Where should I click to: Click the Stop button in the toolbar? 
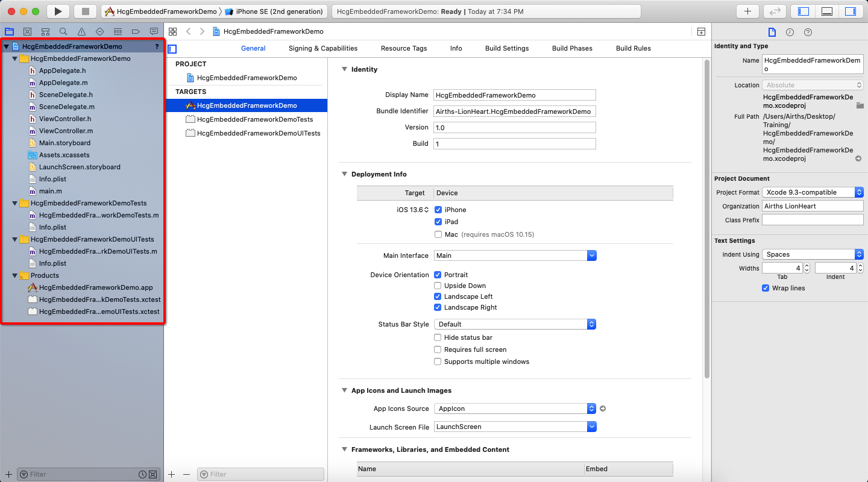(x=84, y=11)
